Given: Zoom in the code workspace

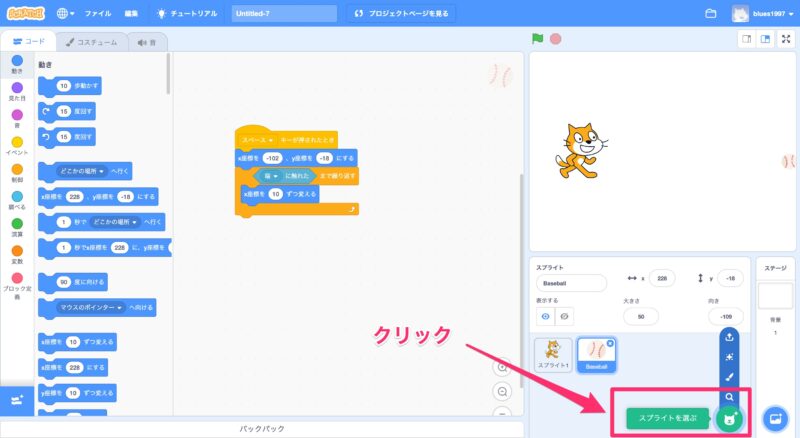Looking at the screenshot, I should click(x=503, y=367).
